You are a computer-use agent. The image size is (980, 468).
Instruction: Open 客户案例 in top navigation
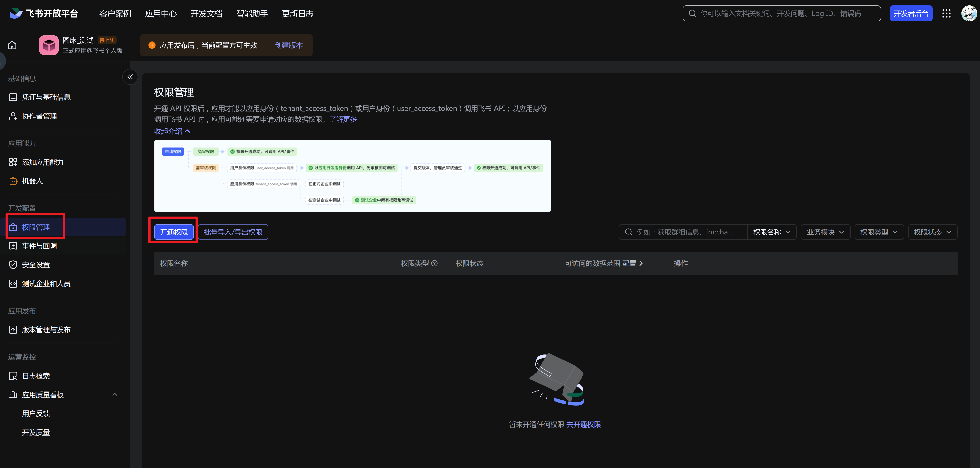115,14
